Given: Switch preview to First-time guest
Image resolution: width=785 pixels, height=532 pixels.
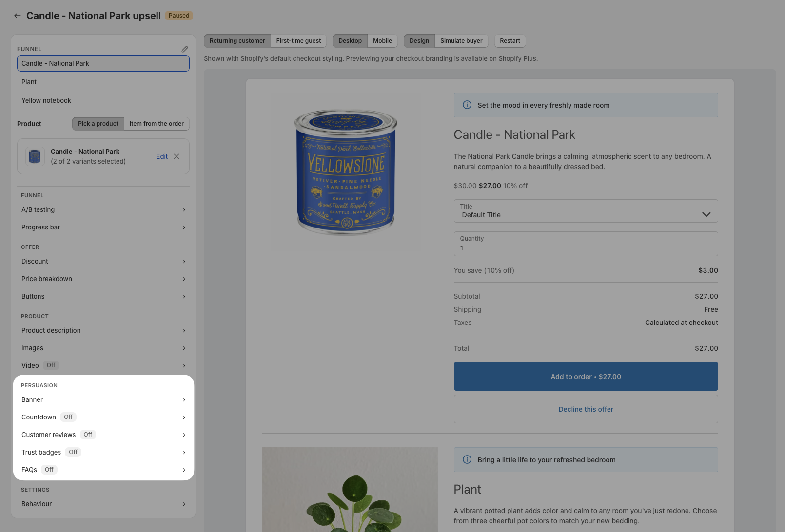Looking at the screenshot, I should 298,41.
